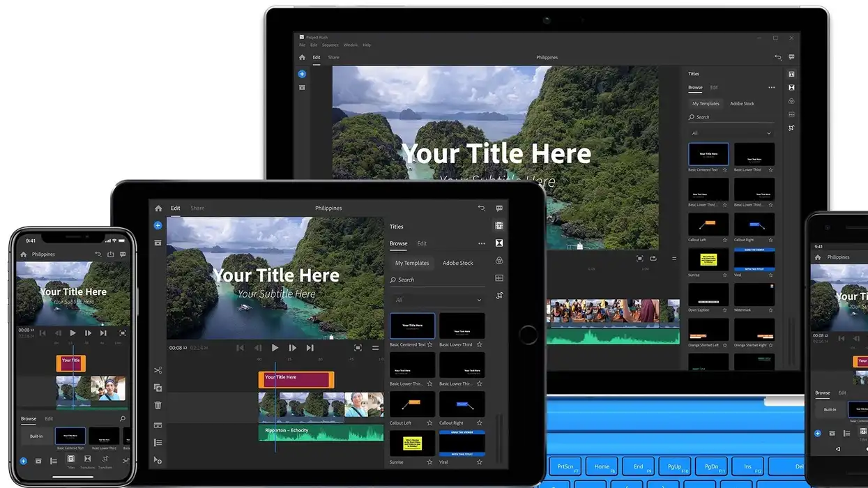The image size is (868, 488).
Task: Open the tablet's Titles panel icon
Action: click(x=499, y=225)
